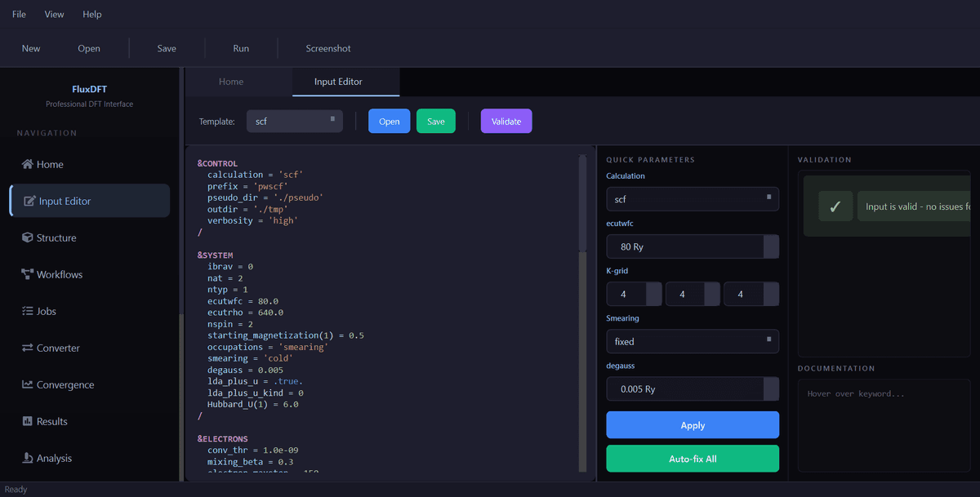Open the Convergence chart icon
The image size is (980, 497).
click(x=28, y=385)
